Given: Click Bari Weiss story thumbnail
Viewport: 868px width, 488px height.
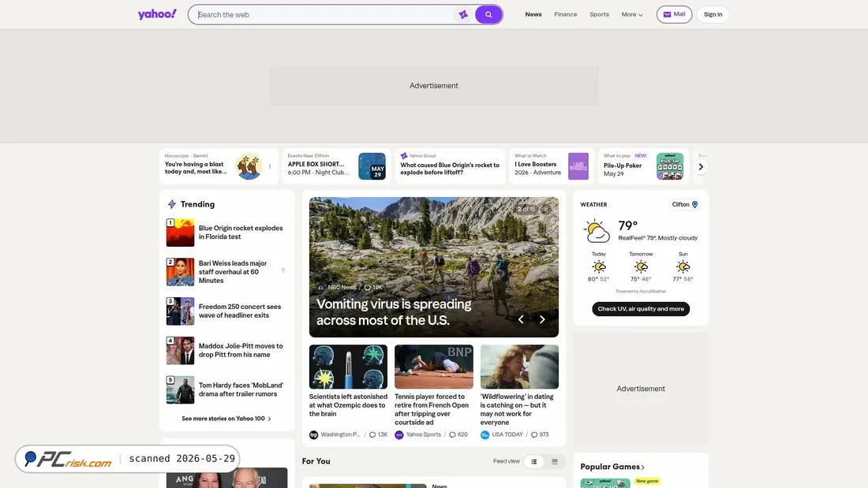Looking at the screenshot, I should coord(181,272).
